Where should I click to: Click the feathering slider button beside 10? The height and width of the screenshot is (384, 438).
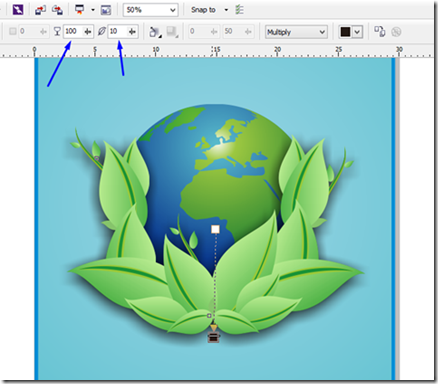click(132, 31)
